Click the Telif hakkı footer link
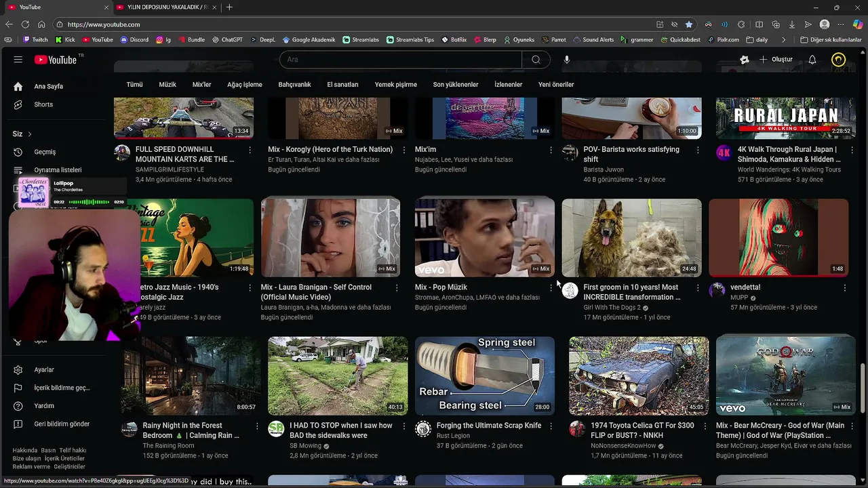Viewport: 868px width, 488px height. click(x=73, y=450)
